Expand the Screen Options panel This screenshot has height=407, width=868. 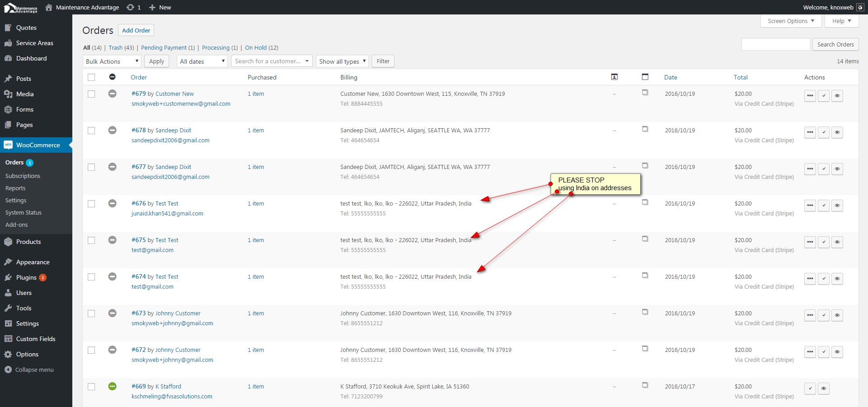(791, 21)
